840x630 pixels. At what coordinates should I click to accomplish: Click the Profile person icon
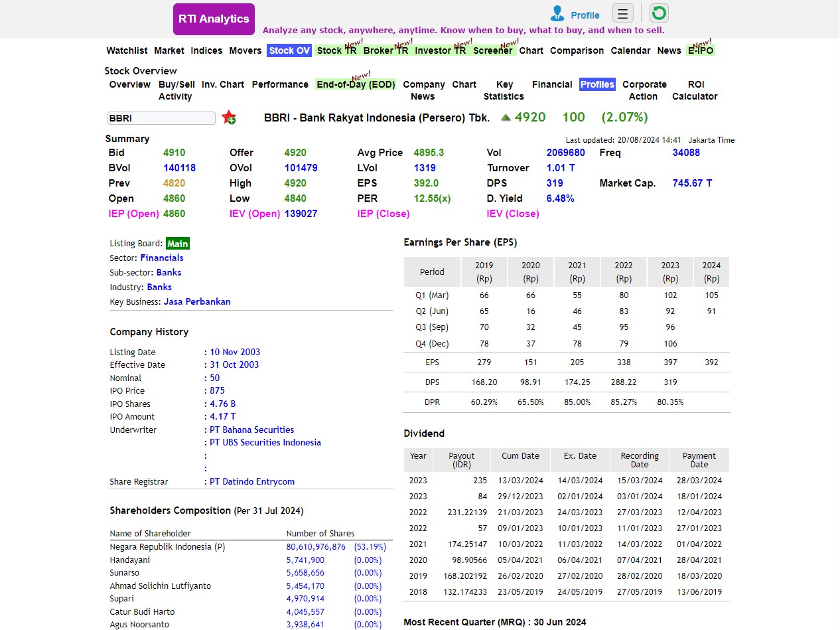tap(557, 14)
